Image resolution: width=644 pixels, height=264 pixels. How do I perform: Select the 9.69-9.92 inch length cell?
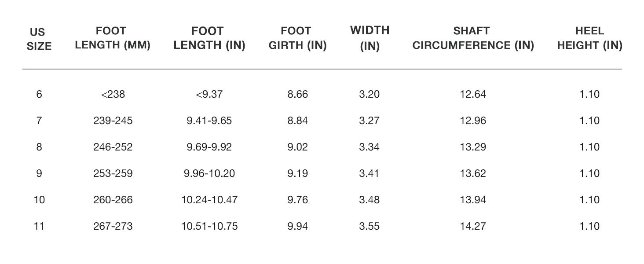(x=209, y=147)
